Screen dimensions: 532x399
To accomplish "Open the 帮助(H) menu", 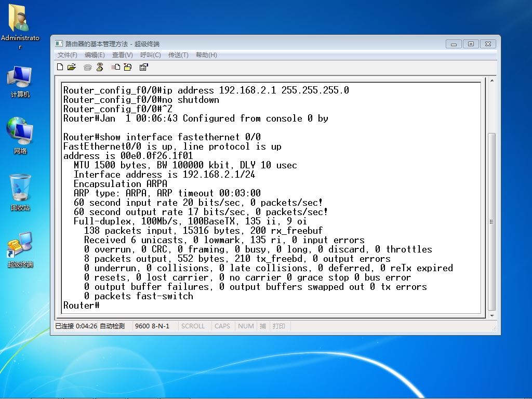I will [206, 55].
